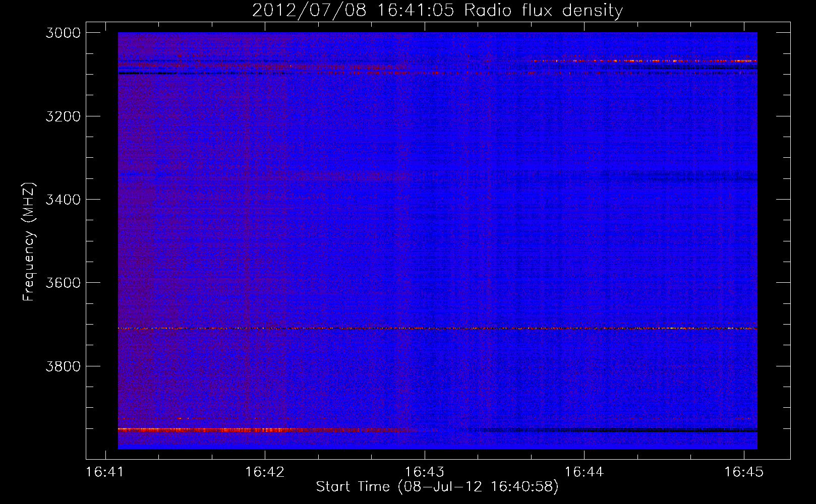Click the bright orange emission line near 3700 MHz
The height and width of the screenshot is (504, 816).
click(x=437, y=329)
